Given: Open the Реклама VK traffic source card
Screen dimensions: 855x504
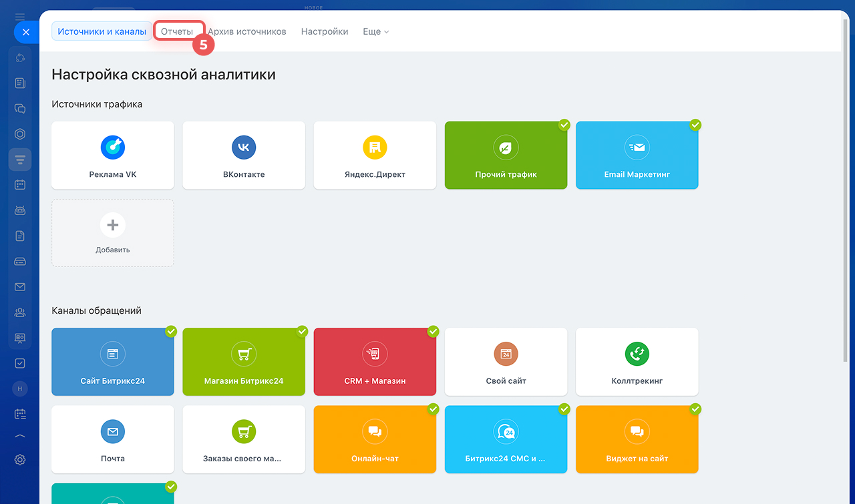Looking at the screenshot, I should (x=113, y=156).
